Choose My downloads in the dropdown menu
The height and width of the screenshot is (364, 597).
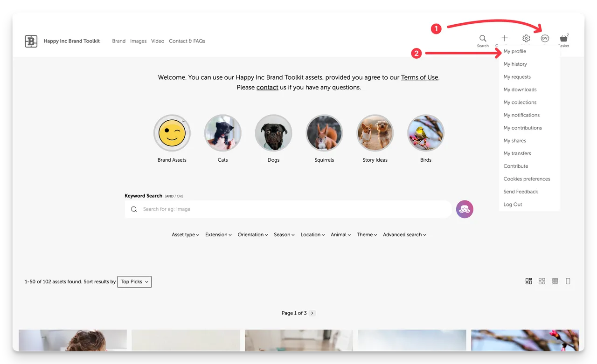pyautogui.click(x=520, y=89)
